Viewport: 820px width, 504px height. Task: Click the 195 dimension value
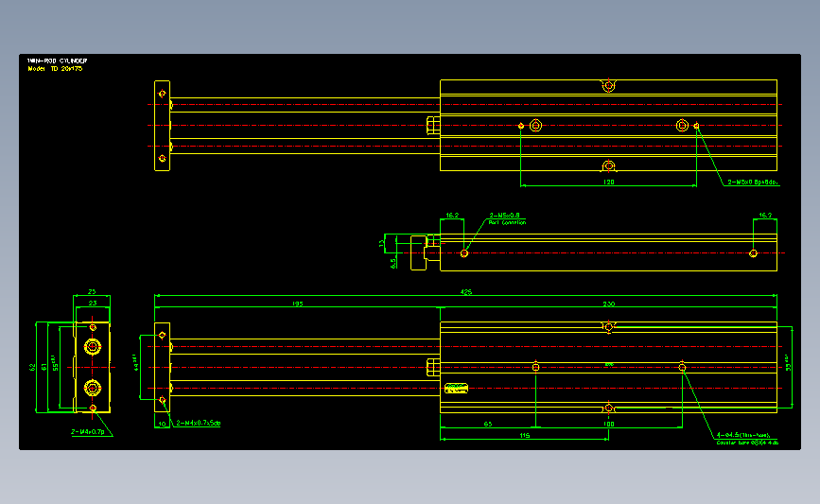[298, 304]
